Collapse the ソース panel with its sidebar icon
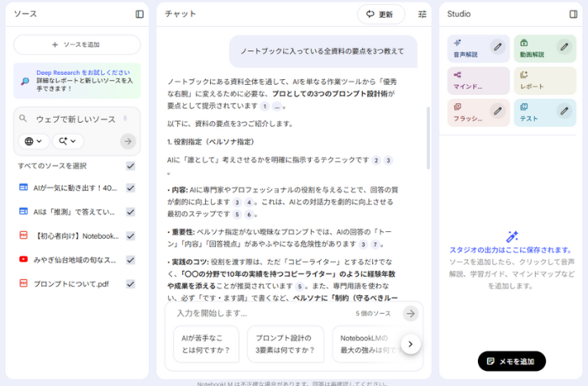Image resolution: width=588 pixels, height=386 pixels. [139, 14]
